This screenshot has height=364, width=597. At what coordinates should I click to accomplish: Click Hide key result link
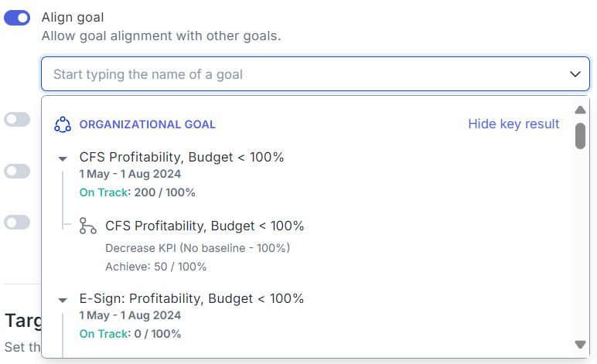tap(513, 124)
